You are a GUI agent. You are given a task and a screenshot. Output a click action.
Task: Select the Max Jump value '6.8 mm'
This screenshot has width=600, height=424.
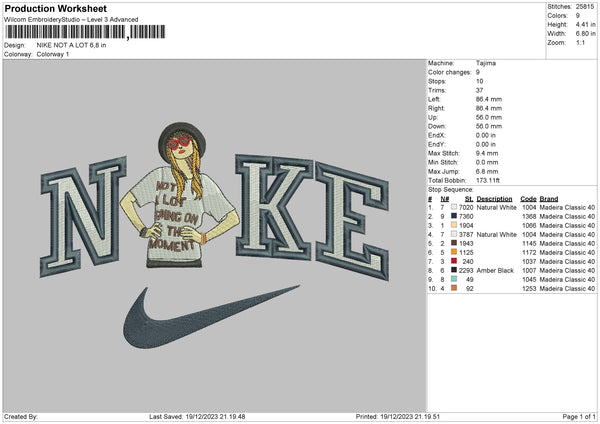click(487, 171)
